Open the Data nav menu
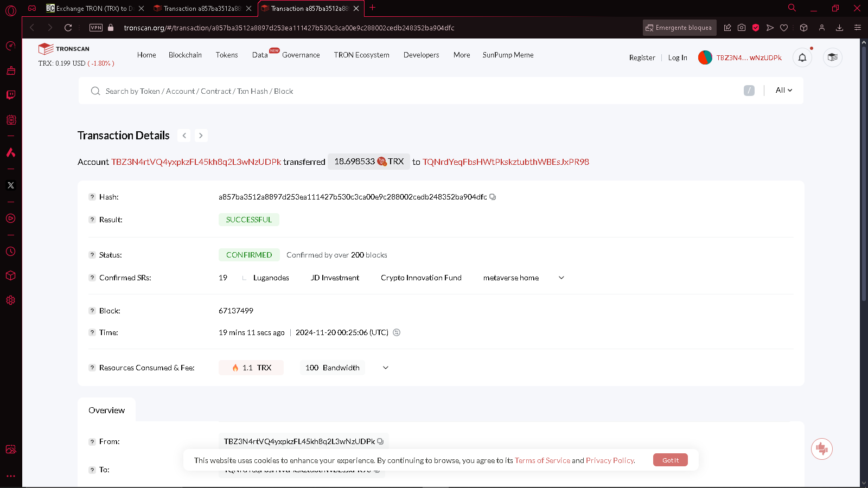This screenshot has width=868, height=488. [260, 55]
